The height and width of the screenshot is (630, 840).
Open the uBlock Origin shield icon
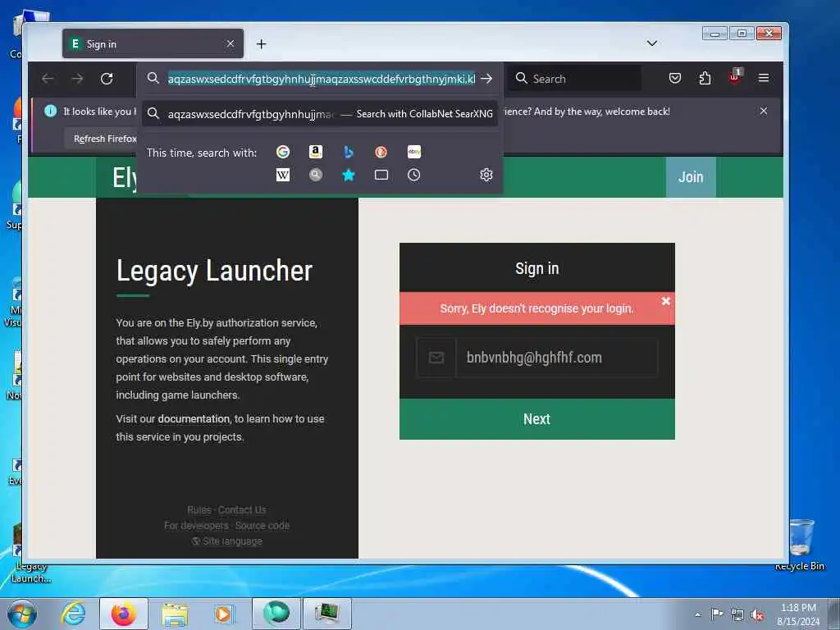coord(735,78)
